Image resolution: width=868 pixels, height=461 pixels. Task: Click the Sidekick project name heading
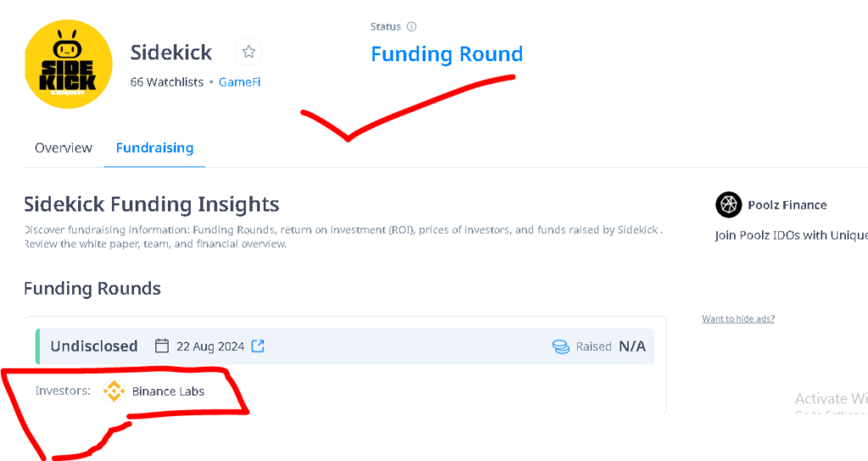[171, 52]
